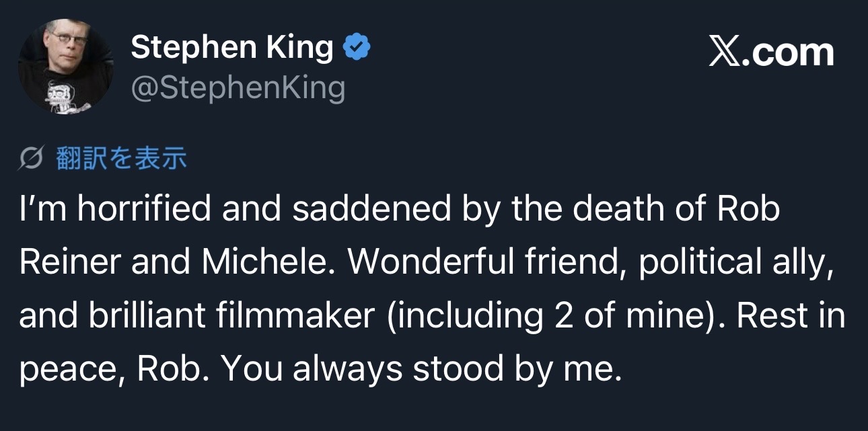Open Stephen King's profile avatar photo
Viewport: 868px width, 431px height.
[65, 65]
